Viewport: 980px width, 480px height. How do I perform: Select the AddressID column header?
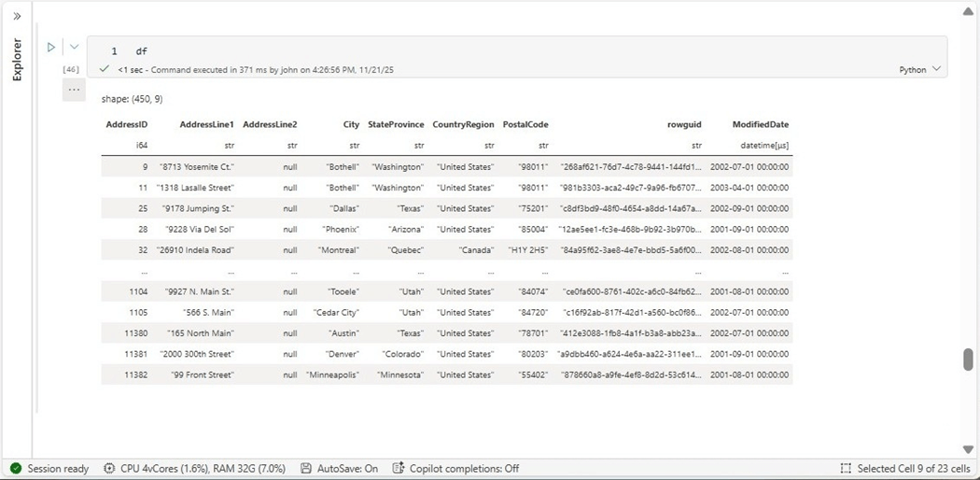(127, 124)
